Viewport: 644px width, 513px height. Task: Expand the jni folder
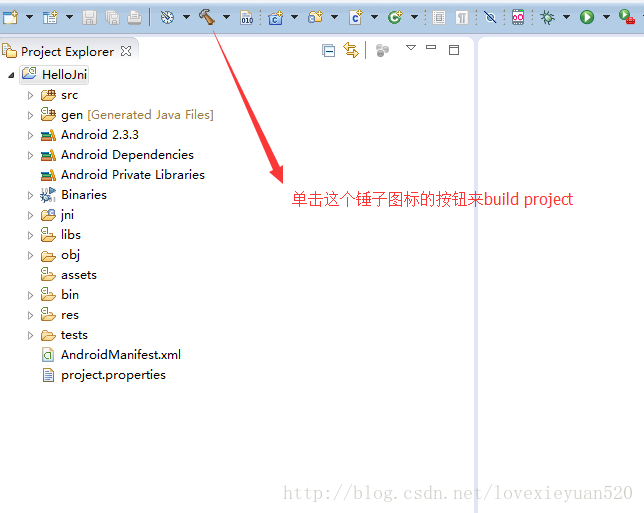[30, 215]
